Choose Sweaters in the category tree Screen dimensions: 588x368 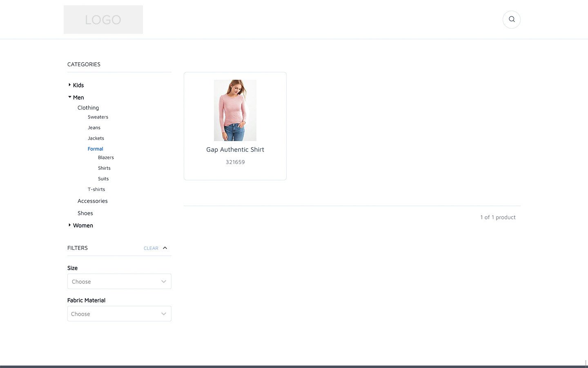point(98,117)
